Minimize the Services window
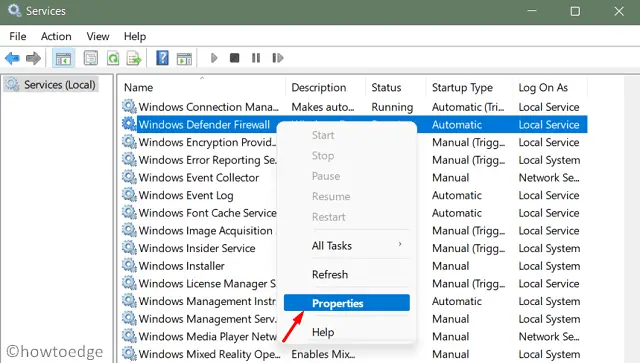The height and width of the screenshot is (363, 640). click(532, 11)
